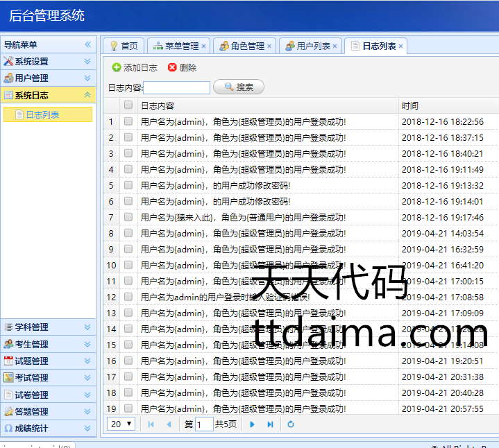The image size is (499, 448).
Task: Check the select-all header checkbox
Action: tap(128, 105)
